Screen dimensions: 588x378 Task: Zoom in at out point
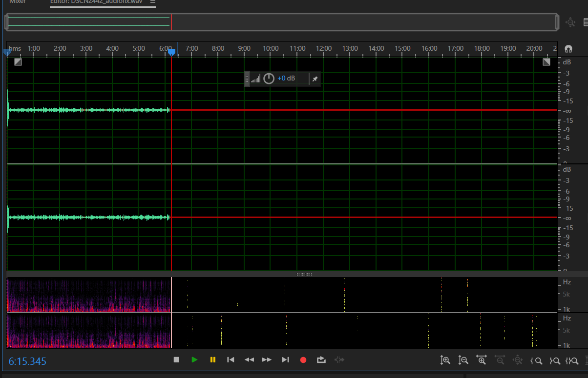554,361
